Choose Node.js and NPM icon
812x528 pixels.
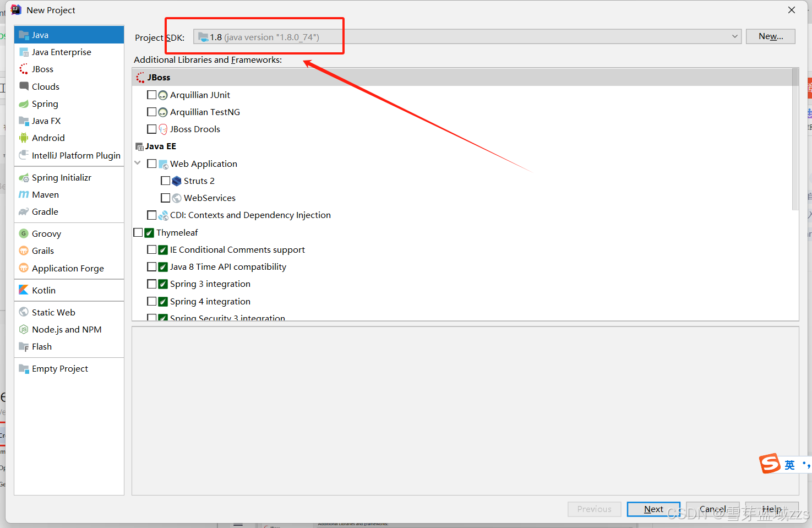[x=24, y=329]
